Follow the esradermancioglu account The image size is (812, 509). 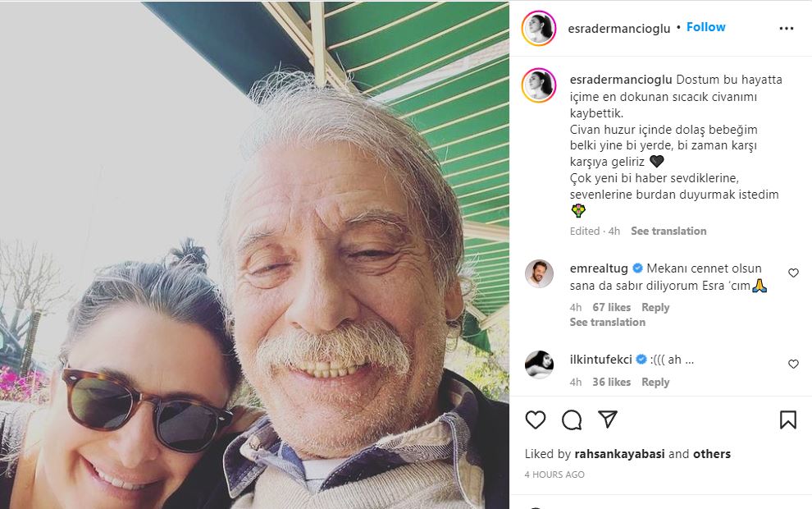pos(705,27)
